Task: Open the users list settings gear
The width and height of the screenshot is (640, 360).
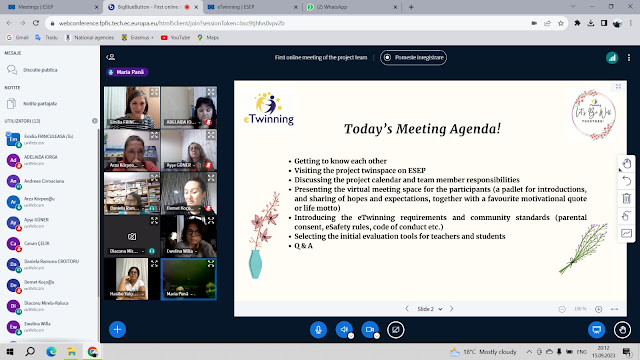Action: [95, 121]
